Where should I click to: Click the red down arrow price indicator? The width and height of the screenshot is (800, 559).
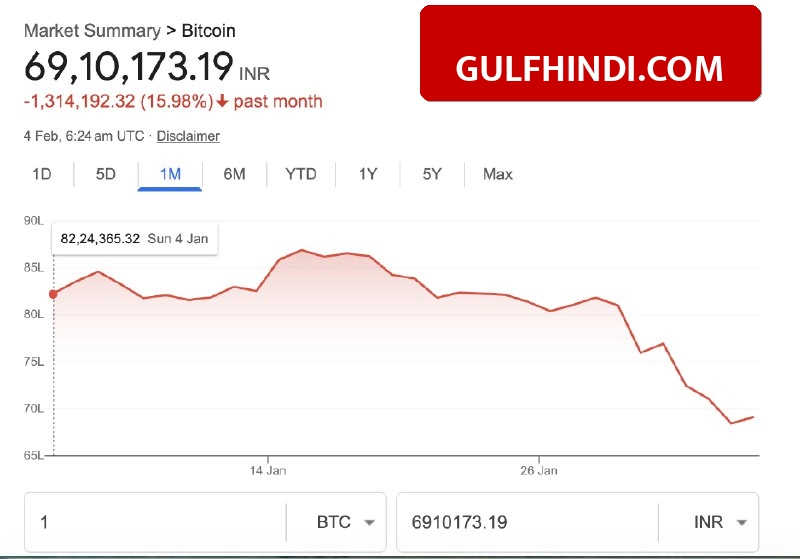250,102
